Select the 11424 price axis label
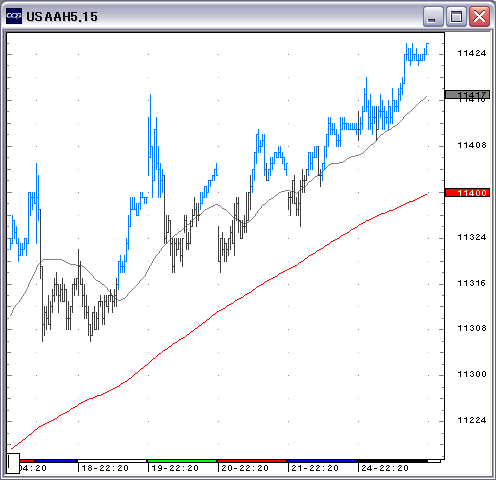496x480 pixels. pyautogui.click(x=472, y=53)
